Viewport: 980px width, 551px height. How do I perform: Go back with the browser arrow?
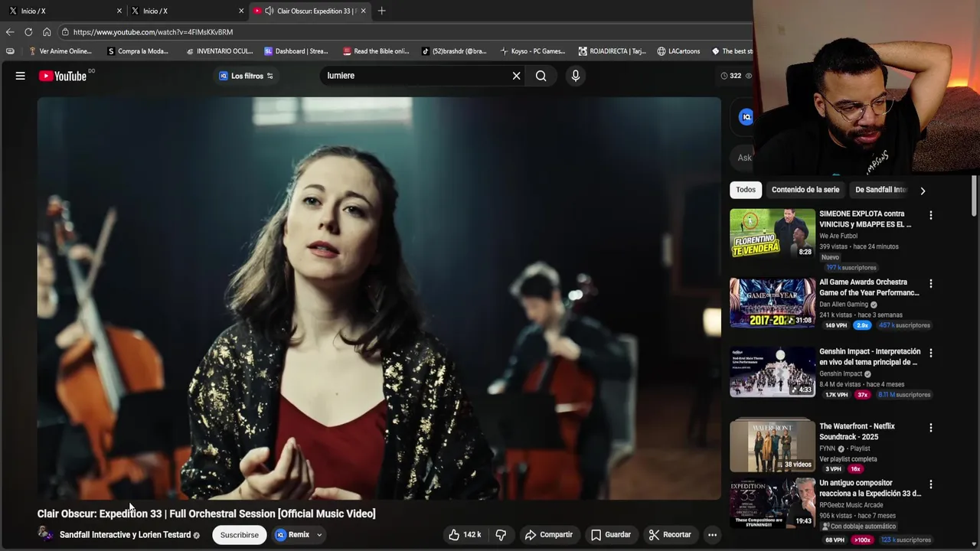[10, 32]
